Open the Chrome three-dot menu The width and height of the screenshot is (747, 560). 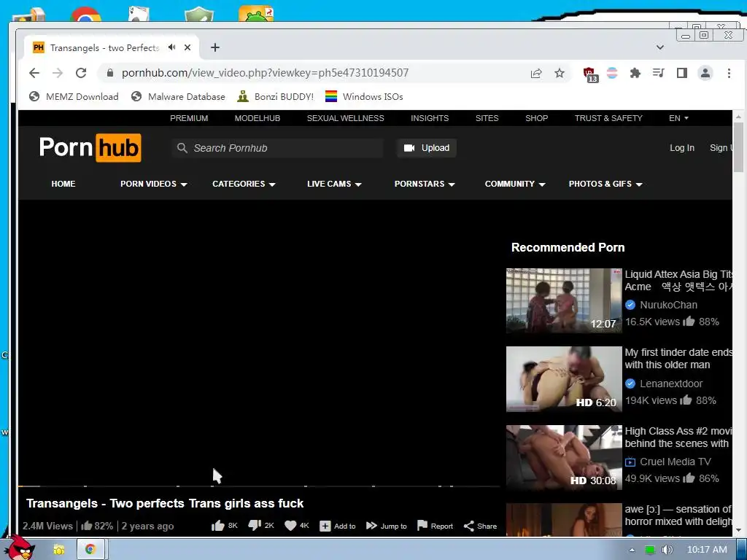[729, 73]
